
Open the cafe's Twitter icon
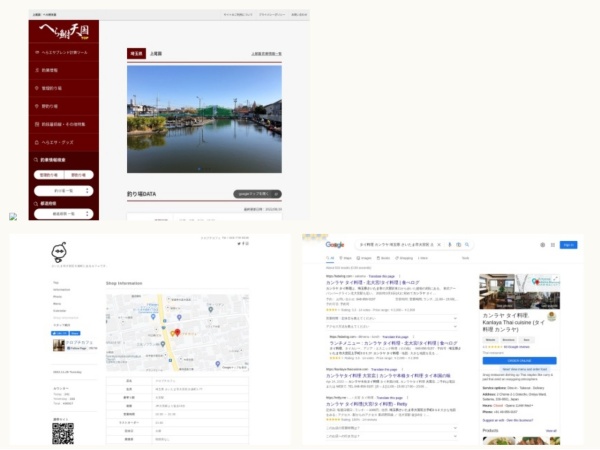click(239, 243)
